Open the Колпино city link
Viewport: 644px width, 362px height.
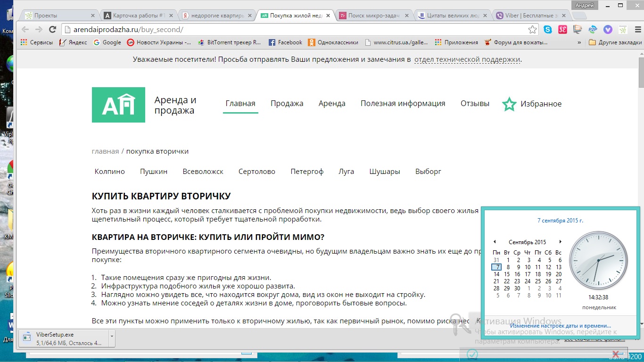110,172
